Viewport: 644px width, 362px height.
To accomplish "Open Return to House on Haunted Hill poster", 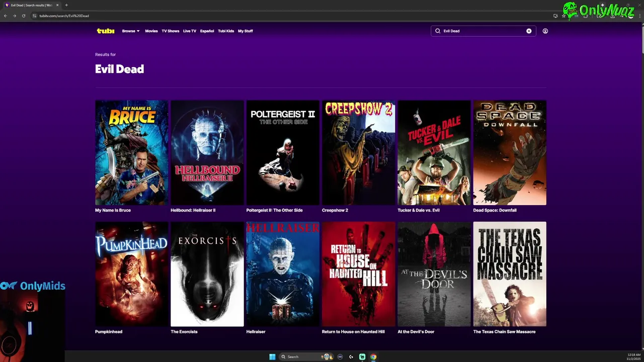I will [x=359, y=274].
